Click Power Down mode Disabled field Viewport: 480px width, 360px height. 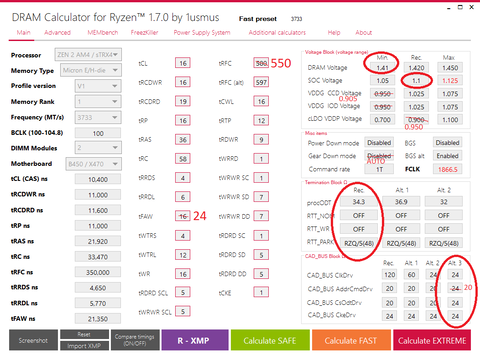point(379,143)
